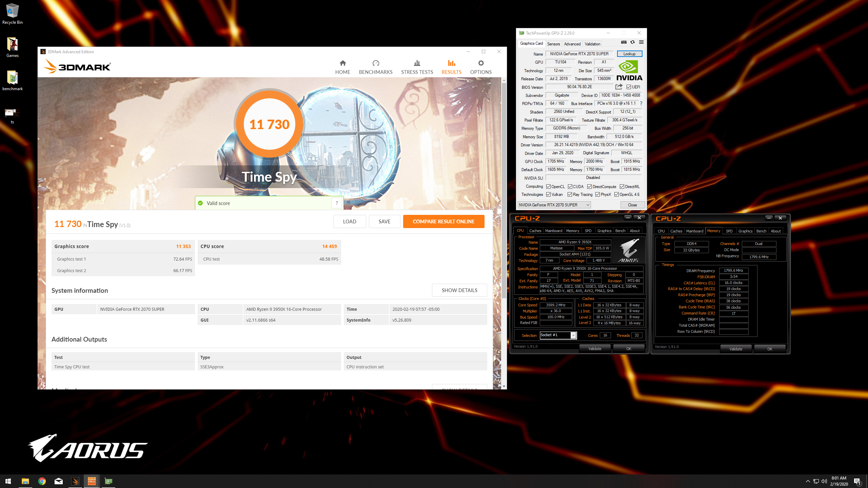Click the Valid score help question mark
868x488 pixels.
337,203
